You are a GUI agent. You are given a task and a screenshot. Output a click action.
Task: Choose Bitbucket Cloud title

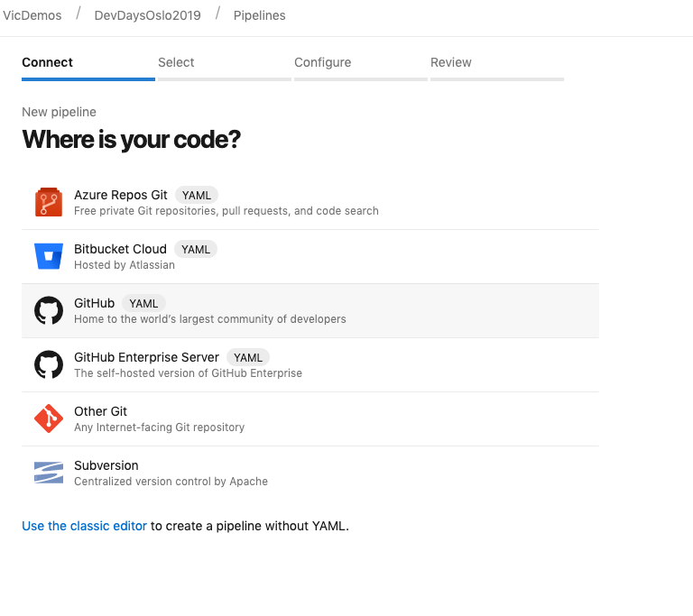[120, 249]
